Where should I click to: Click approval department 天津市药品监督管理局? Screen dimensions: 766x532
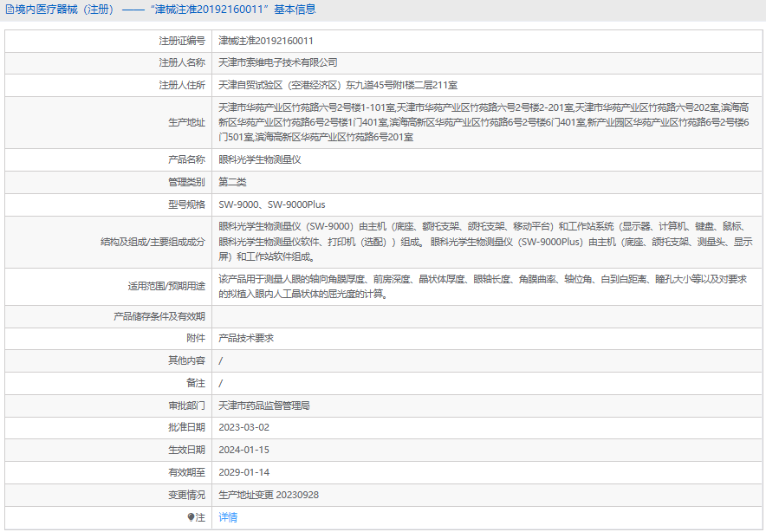coord(264,405)
